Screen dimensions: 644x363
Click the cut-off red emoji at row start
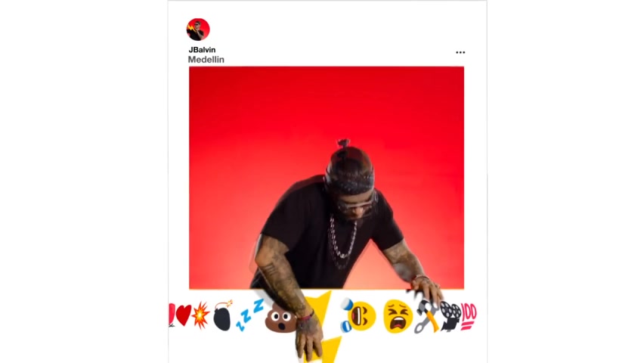click(172, 315)
